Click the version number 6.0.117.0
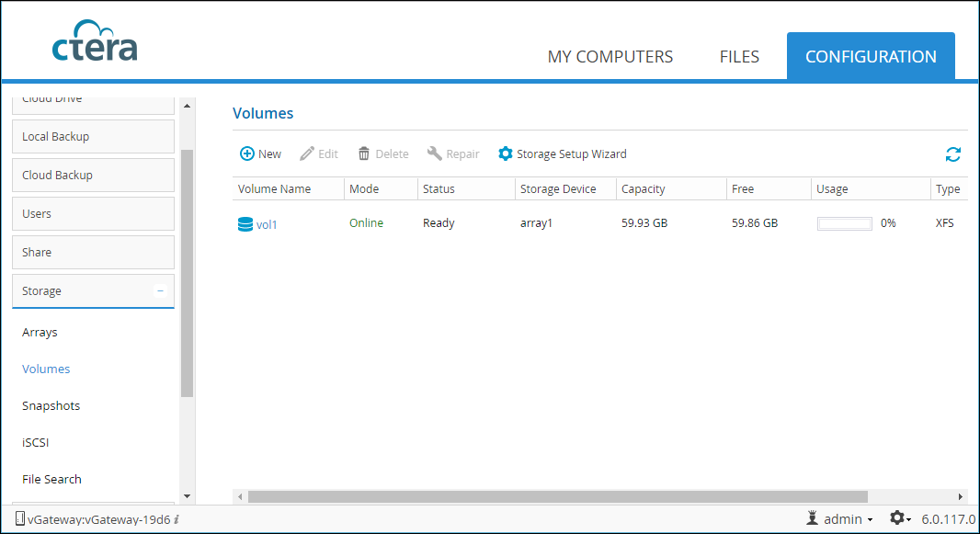980x534 pixels. tap(948, 519)
